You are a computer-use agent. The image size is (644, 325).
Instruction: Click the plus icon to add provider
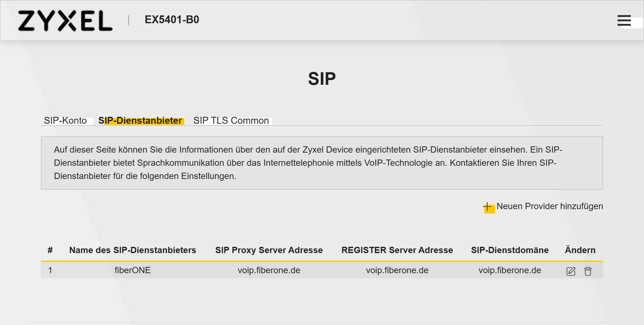pyautogui.click(x=487, y=207)
